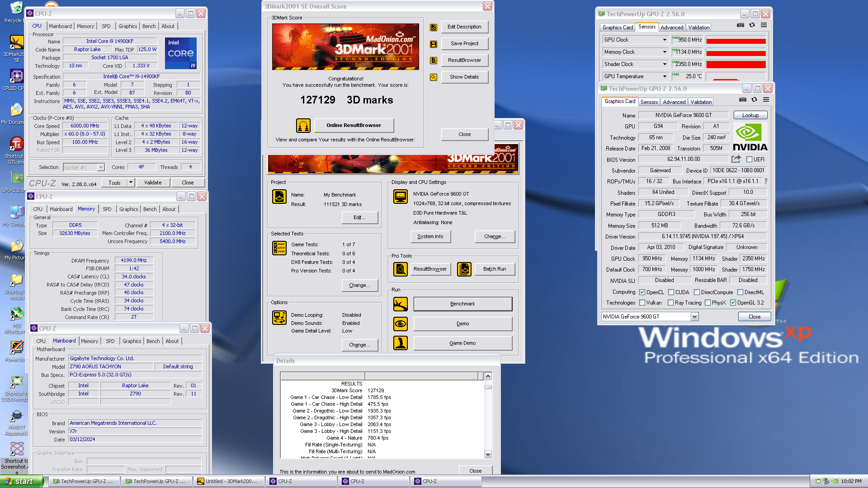Image resolution: width=868 pixels, height=488 pixels.
Task: Open the SPD tab in top CPU-Z
Action: click(x=106, y=26)
